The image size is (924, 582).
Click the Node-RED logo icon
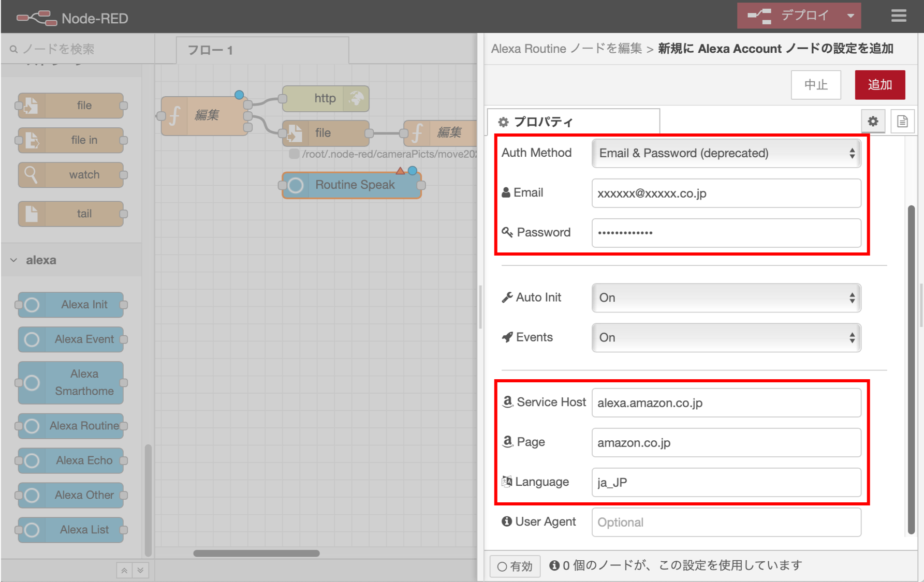[37, 18]
